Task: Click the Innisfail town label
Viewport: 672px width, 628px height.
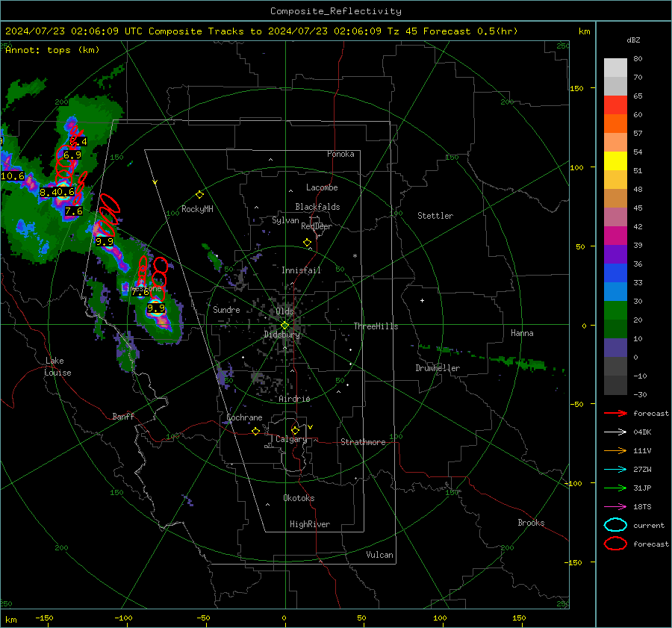Action: tap(301, 270)
